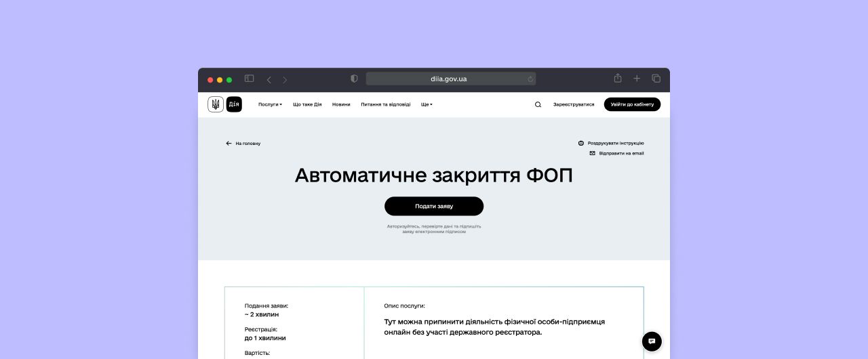868x359 pixels.
Task: Open the chat support bubble
Action: pos(652,341)
